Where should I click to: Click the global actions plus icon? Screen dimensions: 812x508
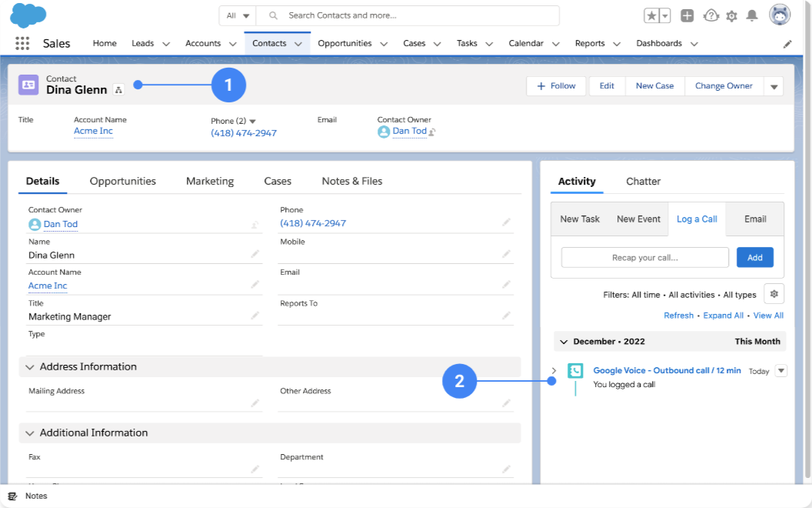[687, 15]
